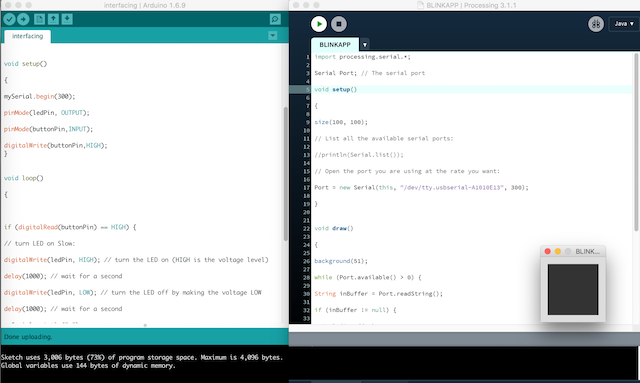This screenshot has width=640, height=383.
Task: Click the 'digitalWrite(buttonPin,HIGH);' line
Action: [x=56, y=145]
